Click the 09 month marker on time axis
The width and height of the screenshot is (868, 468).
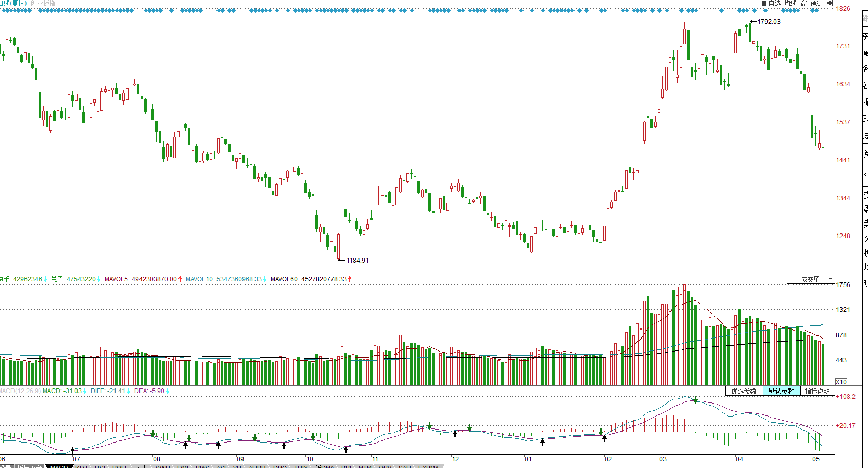tap(240, 459)
